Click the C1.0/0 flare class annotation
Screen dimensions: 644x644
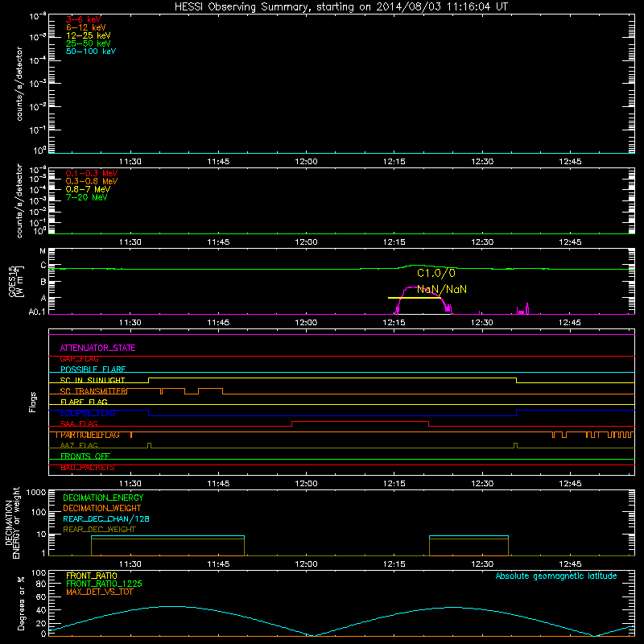(x=436, y=273)
